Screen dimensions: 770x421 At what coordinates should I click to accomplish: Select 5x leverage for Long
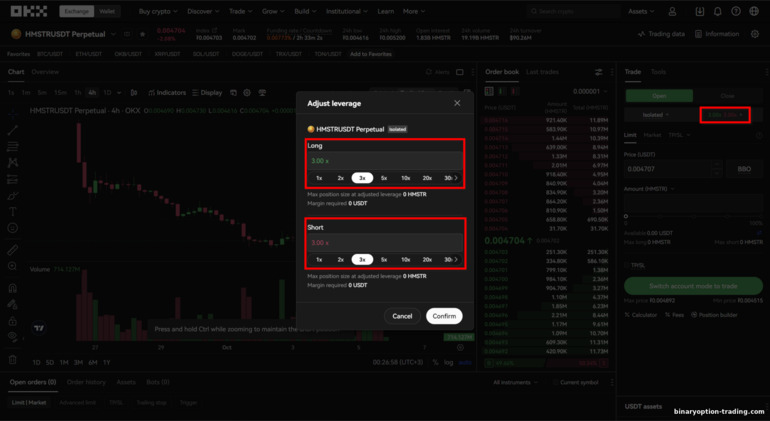[x=384, y=178]
